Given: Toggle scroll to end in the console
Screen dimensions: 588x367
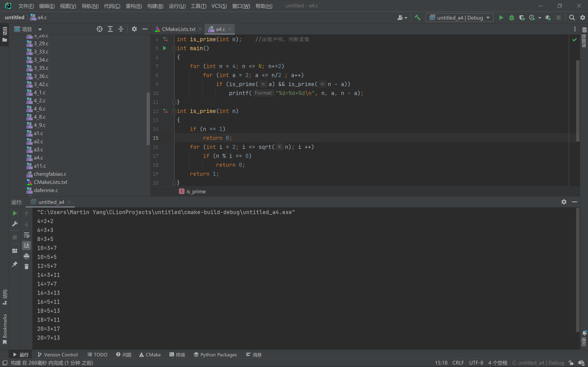Looking at the screenshot, I should (x=27, y=245).
